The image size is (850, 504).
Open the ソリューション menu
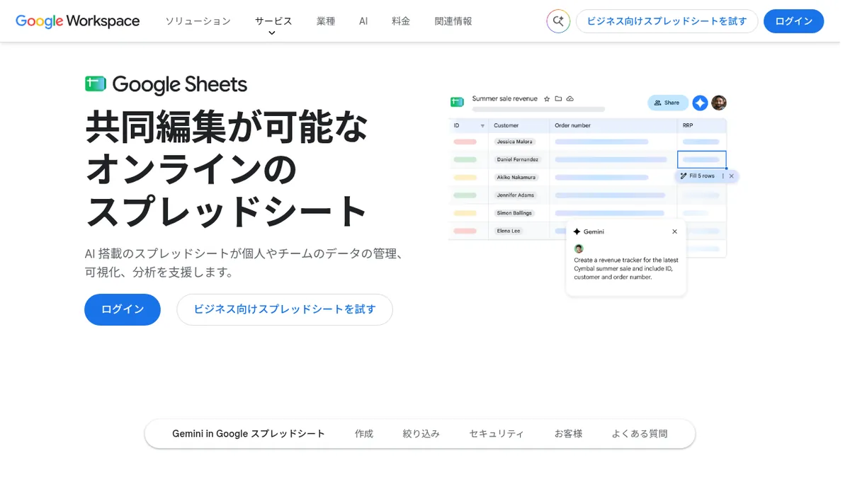198,21
